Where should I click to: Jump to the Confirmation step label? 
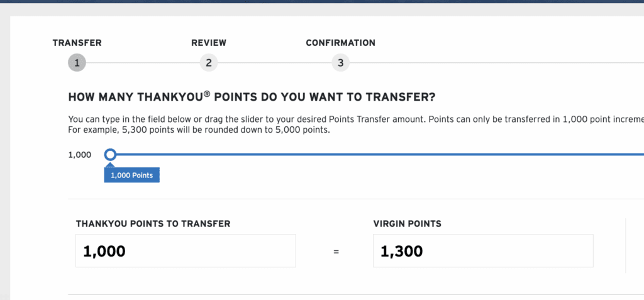coord(340,43)
